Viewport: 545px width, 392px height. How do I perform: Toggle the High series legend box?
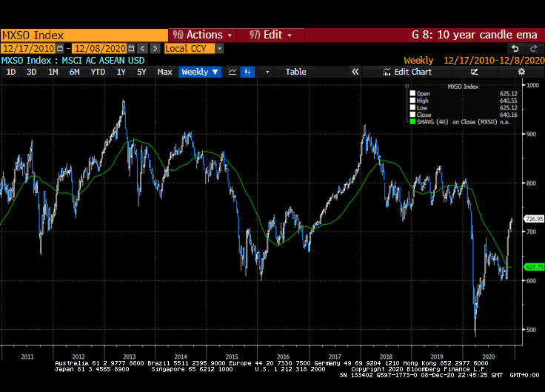tap(412, 101)
